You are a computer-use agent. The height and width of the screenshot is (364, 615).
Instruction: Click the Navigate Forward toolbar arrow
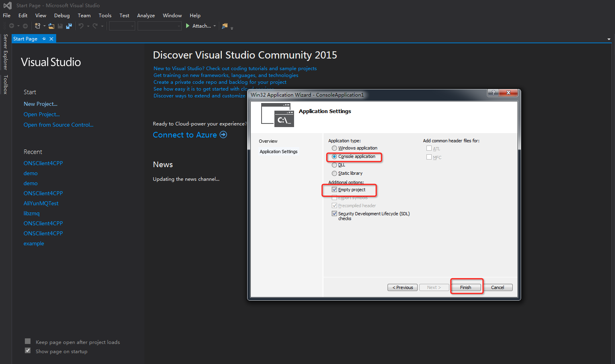click(x=25, y=26)
